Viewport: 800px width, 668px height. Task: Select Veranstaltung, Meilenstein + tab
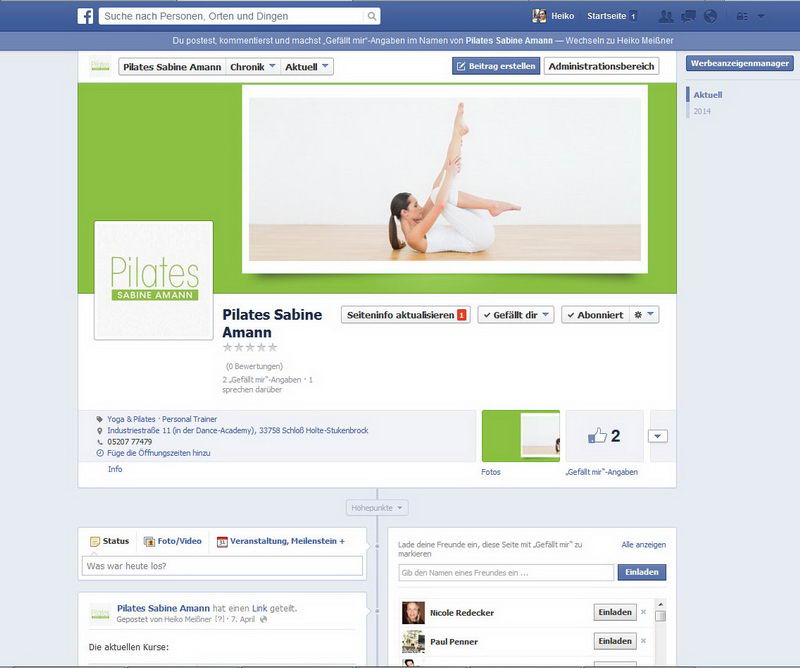click(x=281, y=541)
